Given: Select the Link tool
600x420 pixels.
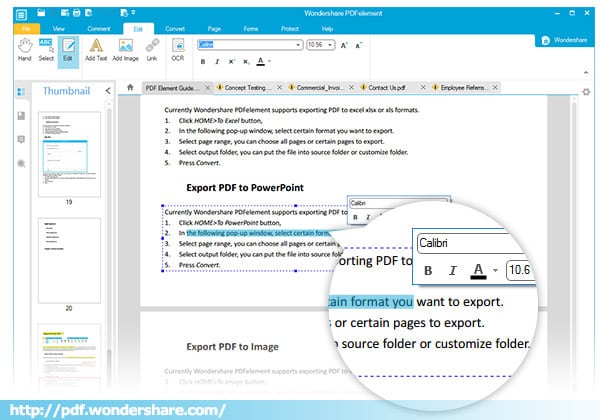Looking at the screenshot, I should click(x=152, y=50).
